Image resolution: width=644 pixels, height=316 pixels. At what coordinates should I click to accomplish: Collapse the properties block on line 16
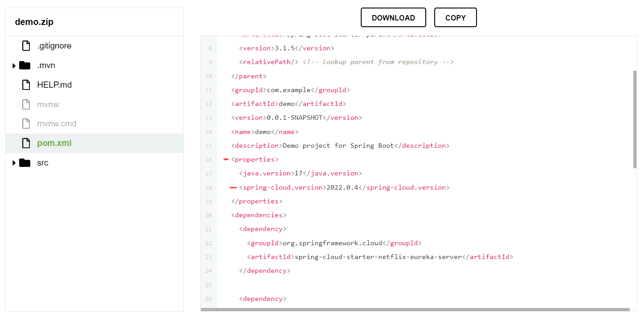tap(226, 159)
